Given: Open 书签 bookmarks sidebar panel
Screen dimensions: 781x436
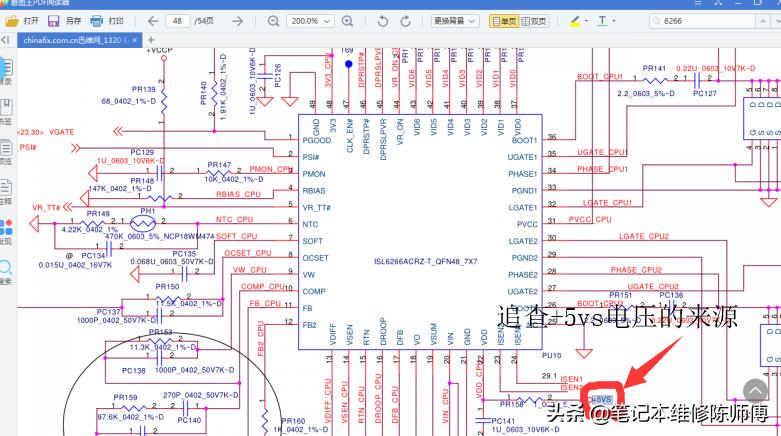Looking at the screenshot, I should (6, 111).
